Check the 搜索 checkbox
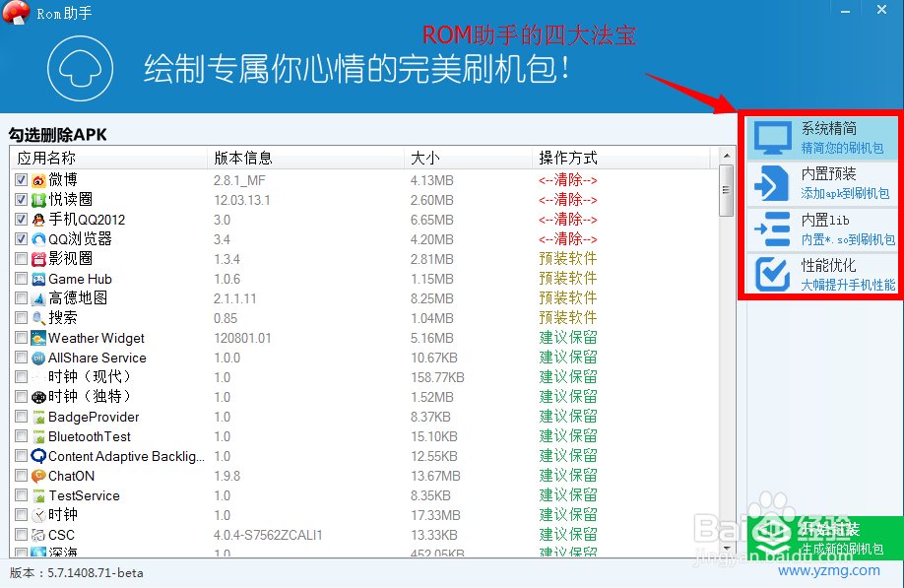The height and width of the screenshot is (588, 904). (x=22, y=317)
